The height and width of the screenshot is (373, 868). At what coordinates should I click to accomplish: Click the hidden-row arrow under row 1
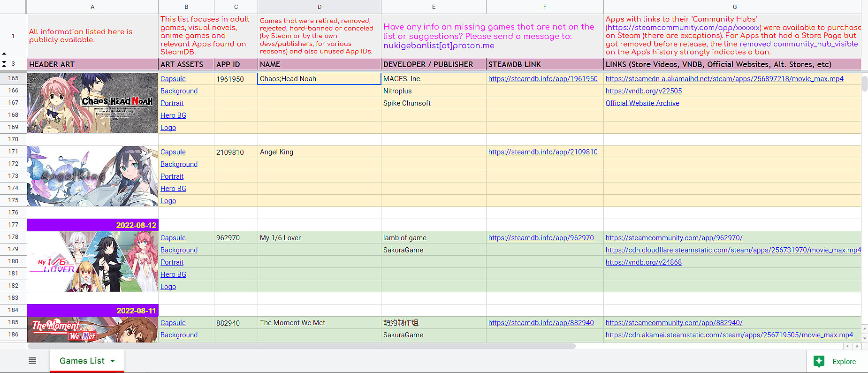tap(4, 53)
